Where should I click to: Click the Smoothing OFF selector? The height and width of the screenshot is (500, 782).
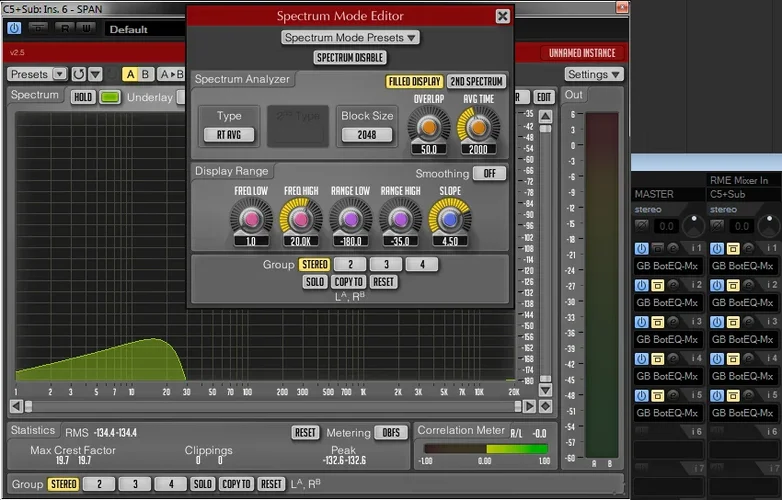(x=490, y=173)
